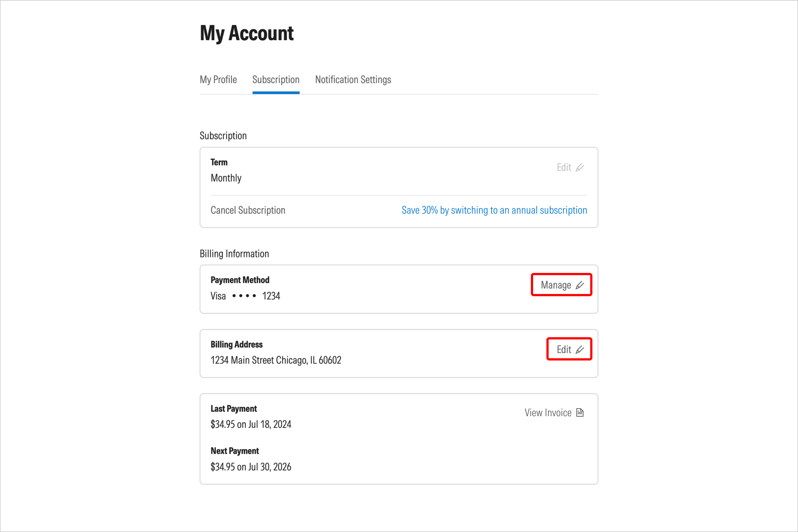Click the Last Payment label

coord(233,408)
